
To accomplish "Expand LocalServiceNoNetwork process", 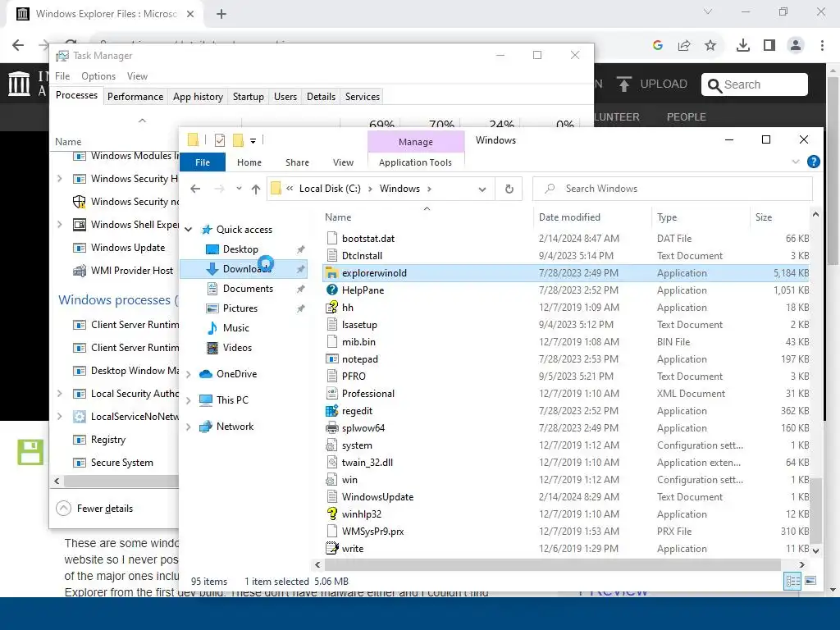I will tap(59, 416).
